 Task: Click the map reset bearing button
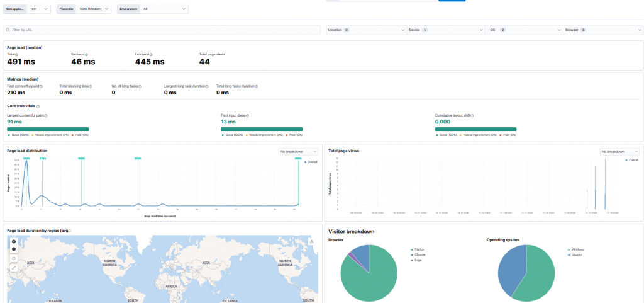pos(14,258)
